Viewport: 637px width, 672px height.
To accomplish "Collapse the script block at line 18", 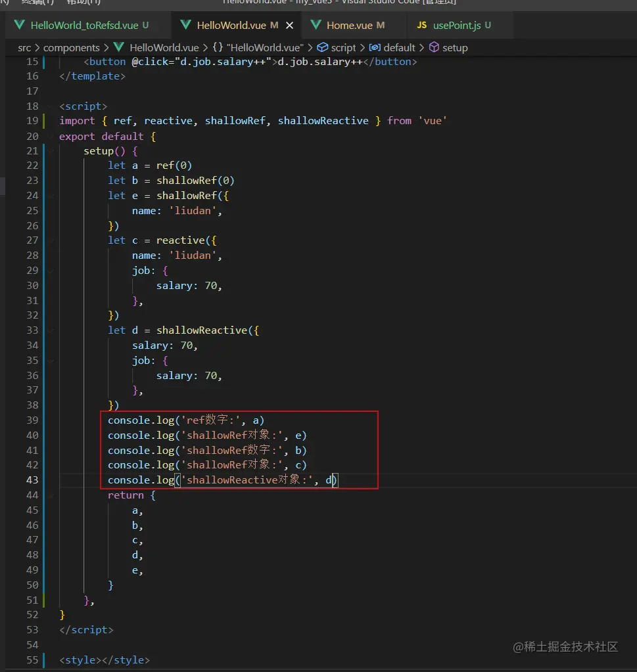I will [51, 106].
